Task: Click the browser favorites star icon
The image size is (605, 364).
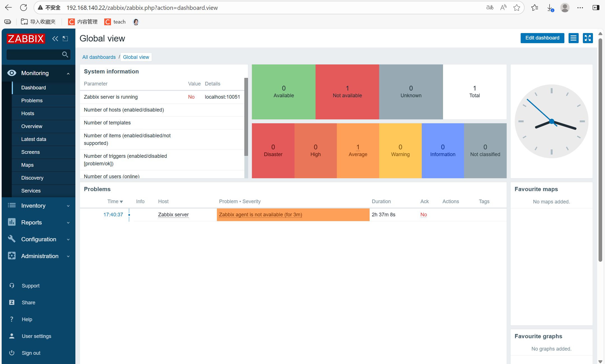Action: [x=516, y=8]
